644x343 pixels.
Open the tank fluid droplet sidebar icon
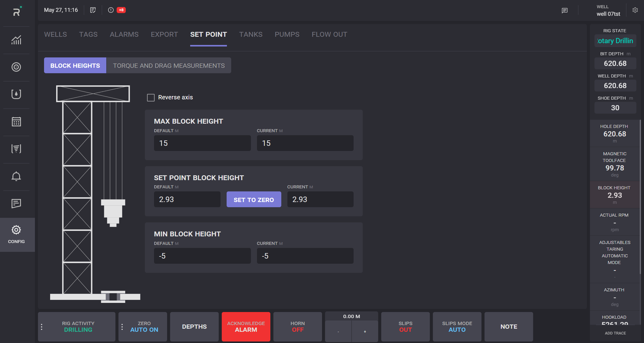16,94
